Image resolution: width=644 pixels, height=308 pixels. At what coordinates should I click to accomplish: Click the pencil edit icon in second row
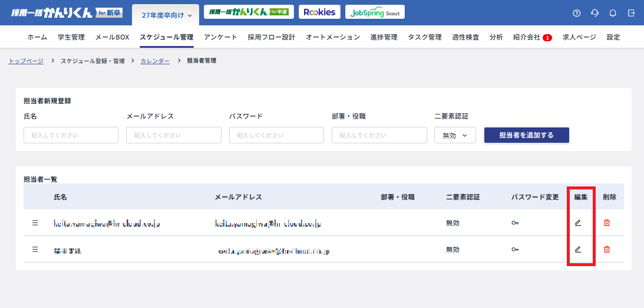(578, 249)
